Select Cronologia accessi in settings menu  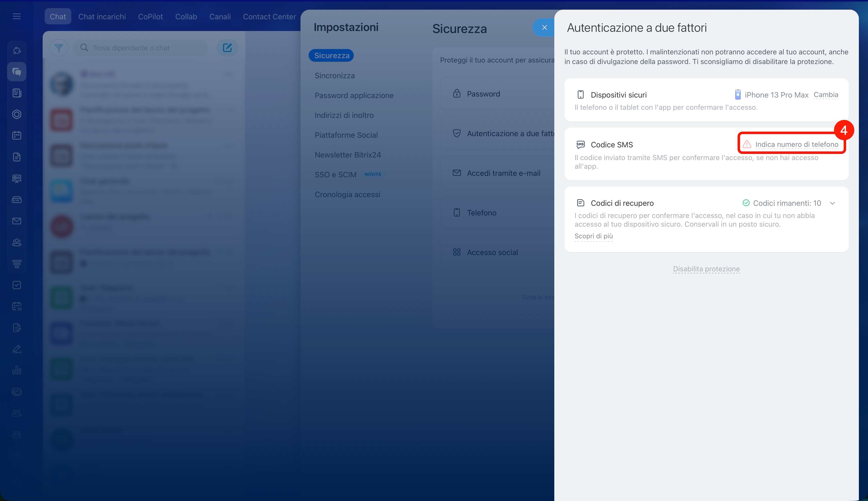[x=347, y=194]
